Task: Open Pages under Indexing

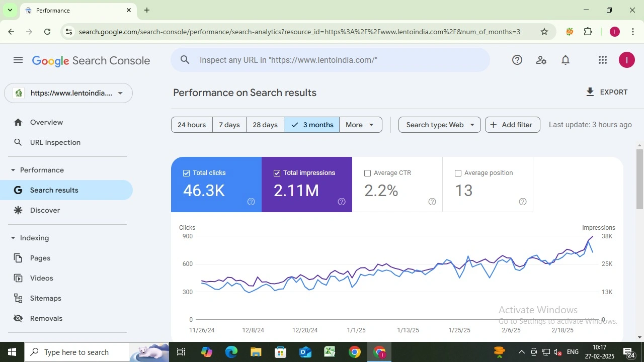Action: (66, 258)
